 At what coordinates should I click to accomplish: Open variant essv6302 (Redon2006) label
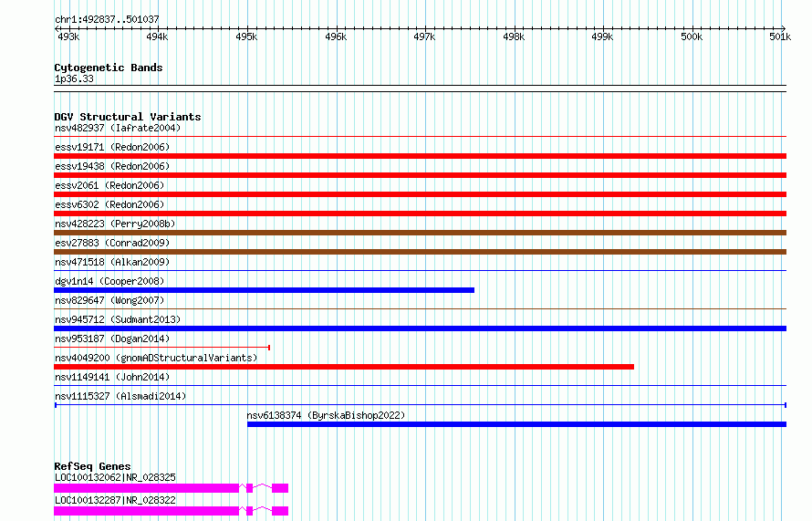[x=109, y=204]
